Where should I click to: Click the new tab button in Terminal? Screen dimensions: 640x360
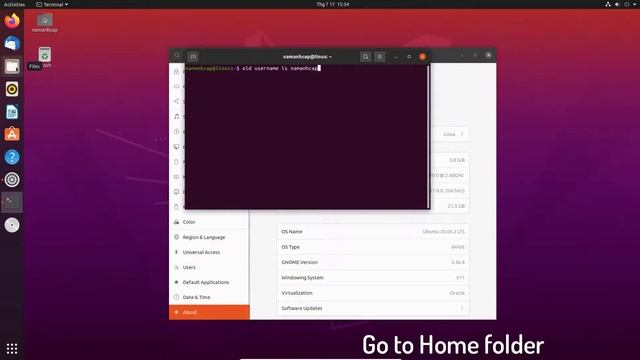click(193, 56)
